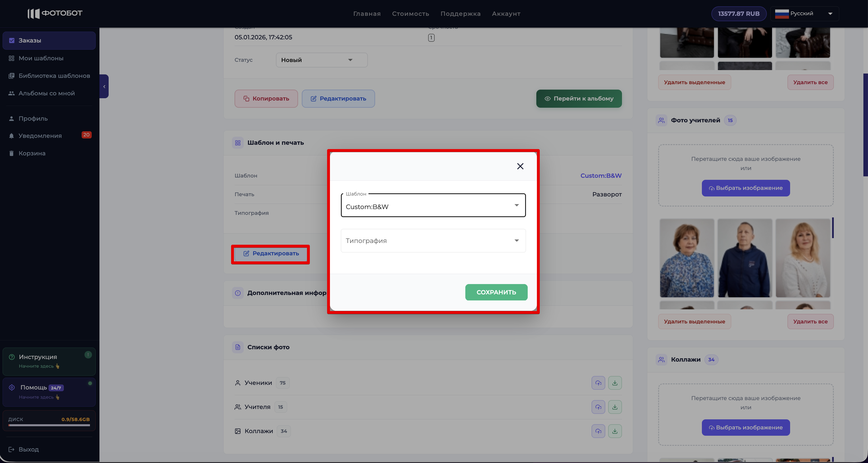
Task: Select the teacher photo in the blue floral blouse
Action: [x=687, y=258]
